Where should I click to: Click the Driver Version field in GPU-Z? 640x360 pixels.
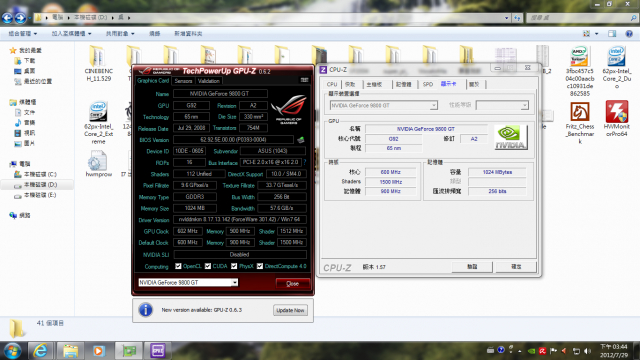point(240,219)
